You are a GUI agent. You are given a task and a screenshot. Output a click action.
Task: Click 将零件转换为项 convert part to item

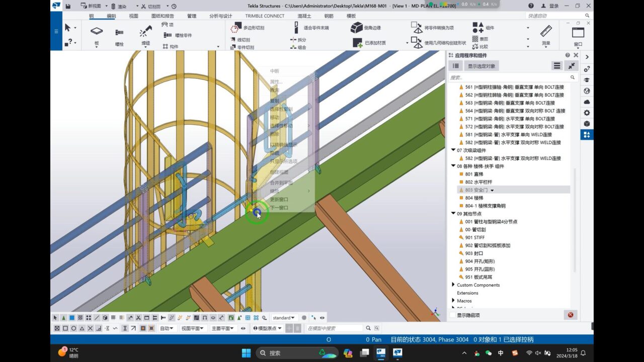432,28
